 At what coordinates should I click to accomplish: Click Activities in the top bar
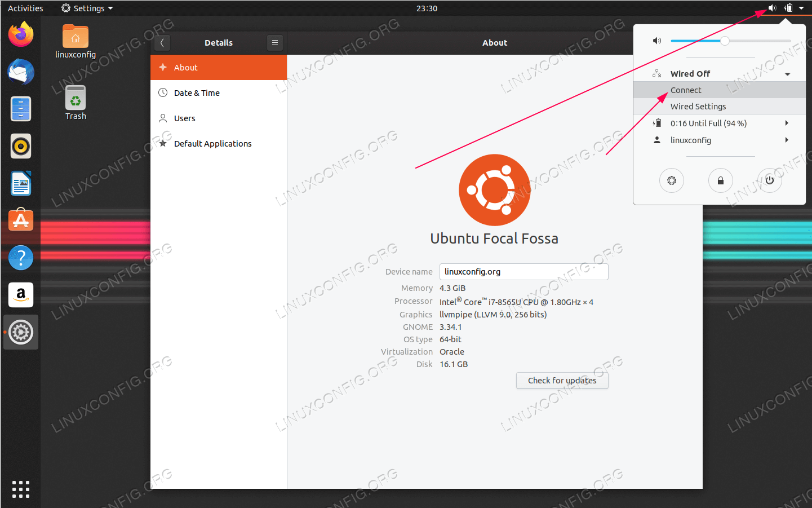[25, 8]
